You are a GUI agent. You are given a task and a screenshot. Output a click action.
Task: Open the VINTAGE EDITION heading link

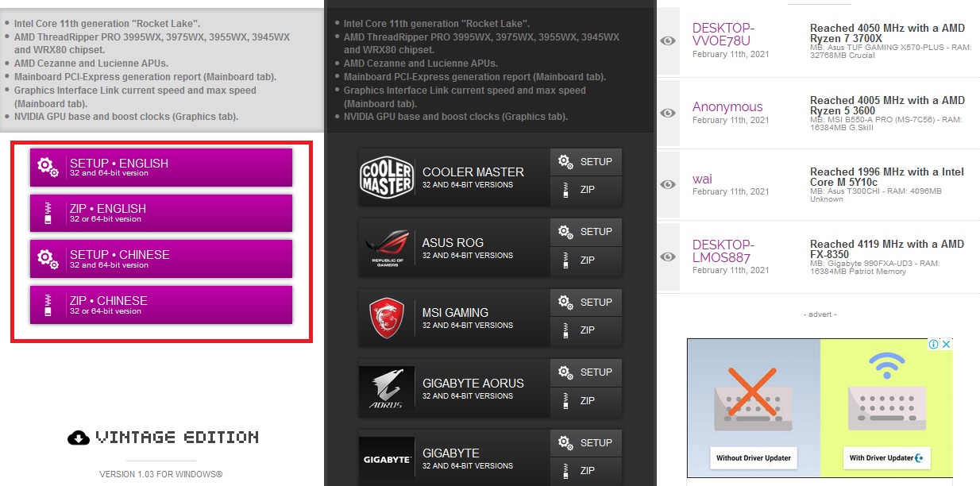(177, 438)
